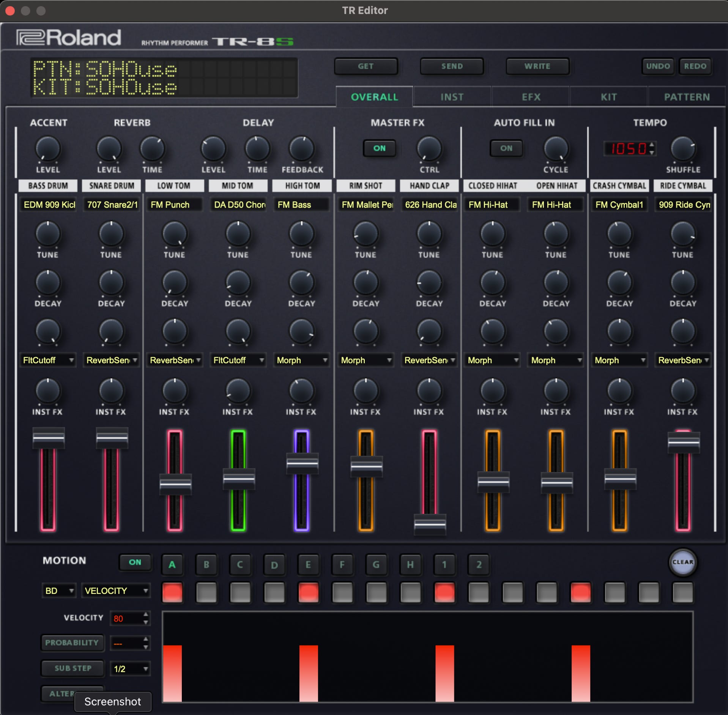Image resolution: width=728 pixels, height=715 pixels.
Task: Toggle the PROBABILITY button
Action: 72,643
